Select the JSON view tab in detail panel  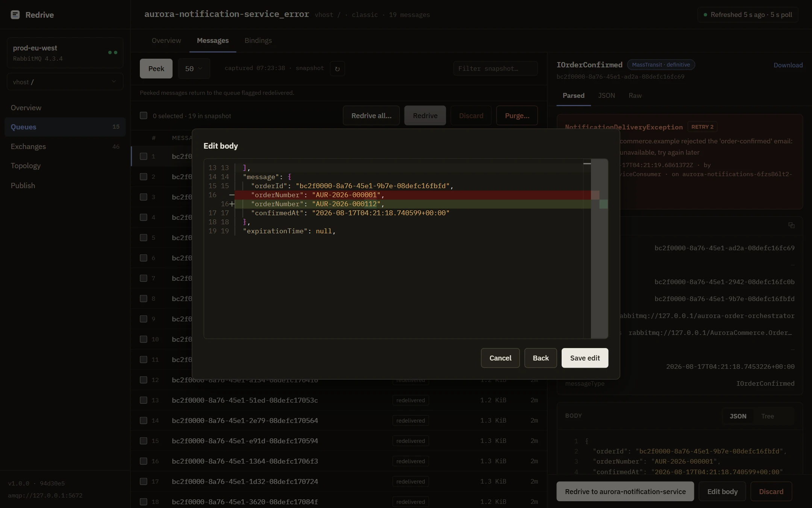606,95
